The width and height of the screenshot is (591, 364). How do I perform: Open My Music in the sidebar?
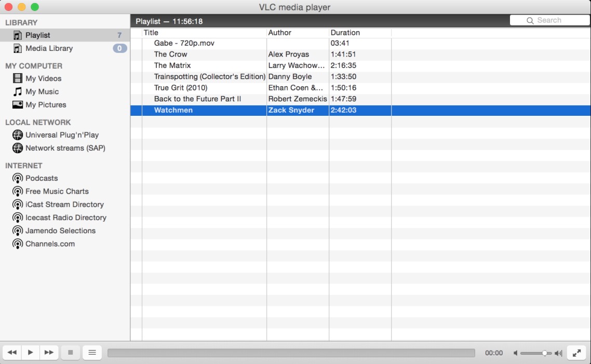[65, 91]
